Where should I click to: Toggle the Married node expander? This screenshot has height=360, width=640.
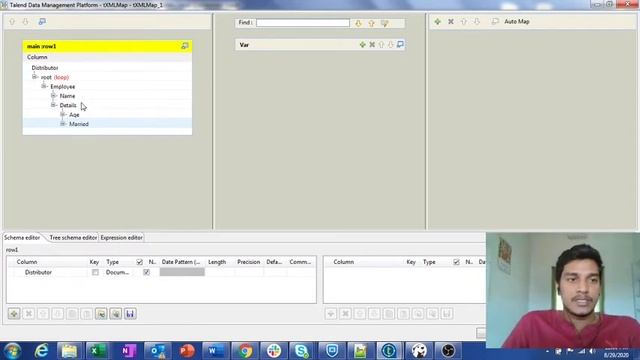click(63, 124)
